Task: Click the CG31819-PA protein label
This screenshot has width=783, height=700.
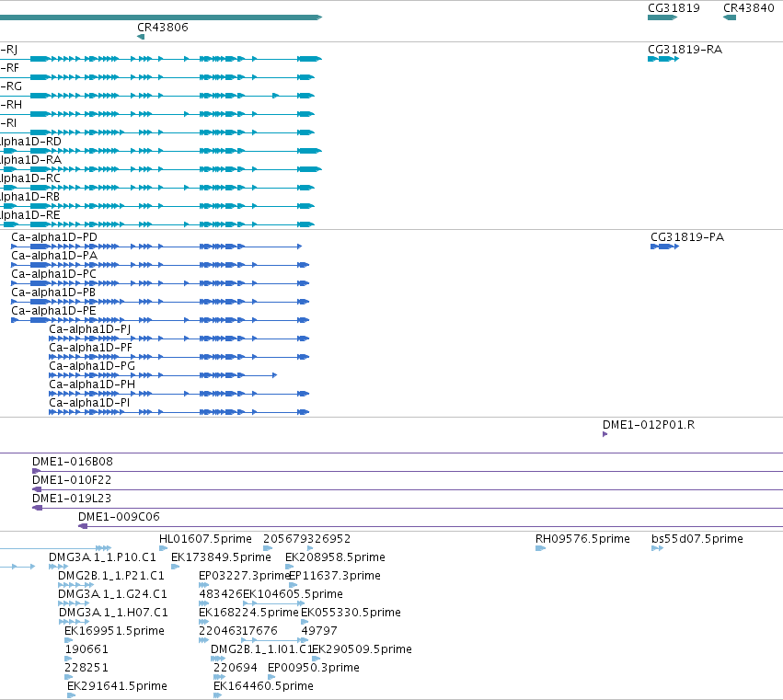Action: (687, 237)
